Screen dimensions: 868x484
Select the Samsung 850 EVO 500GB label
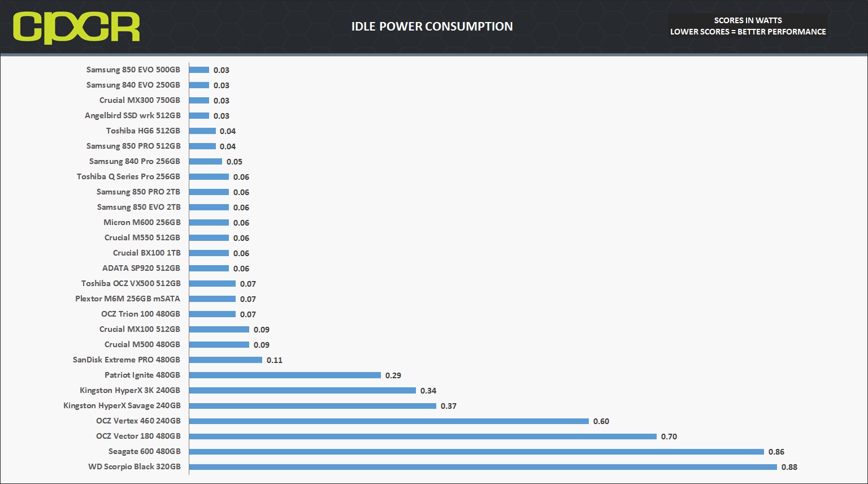coord(133,70)
